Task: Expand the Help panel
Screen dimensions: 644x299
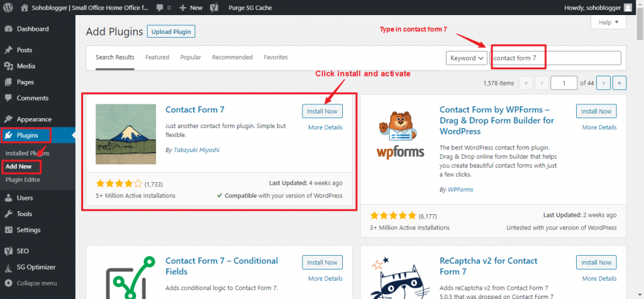Action: (x=608, y=22)
